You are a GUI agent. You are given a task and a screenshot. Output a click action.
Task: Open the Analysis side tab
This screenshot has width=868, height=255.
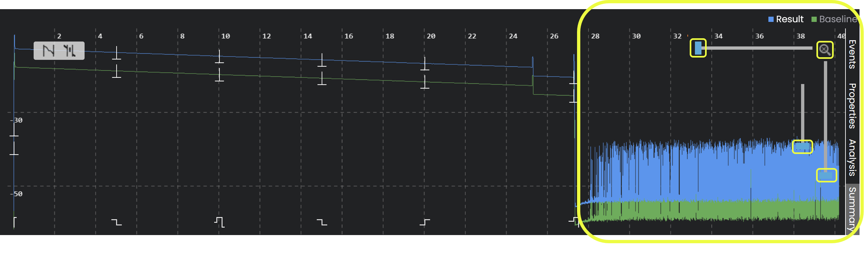pos(852,158)
